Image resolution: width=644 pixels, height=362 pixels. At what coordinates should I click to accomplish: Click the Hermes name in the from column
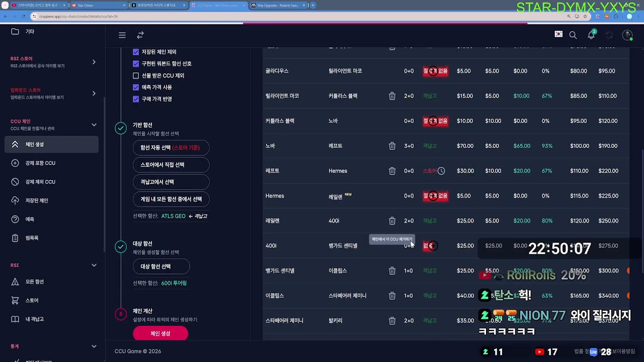(x=275, y=196)
